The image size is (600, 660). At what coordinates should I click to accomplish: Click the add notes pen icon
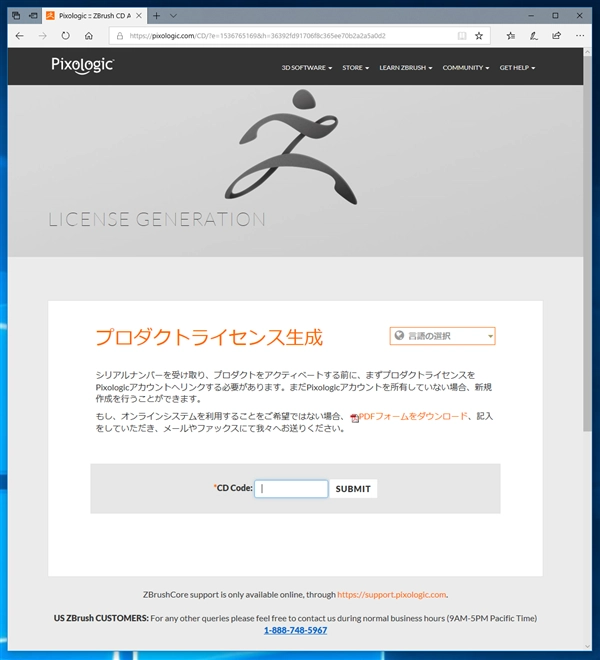coord(533,36)
